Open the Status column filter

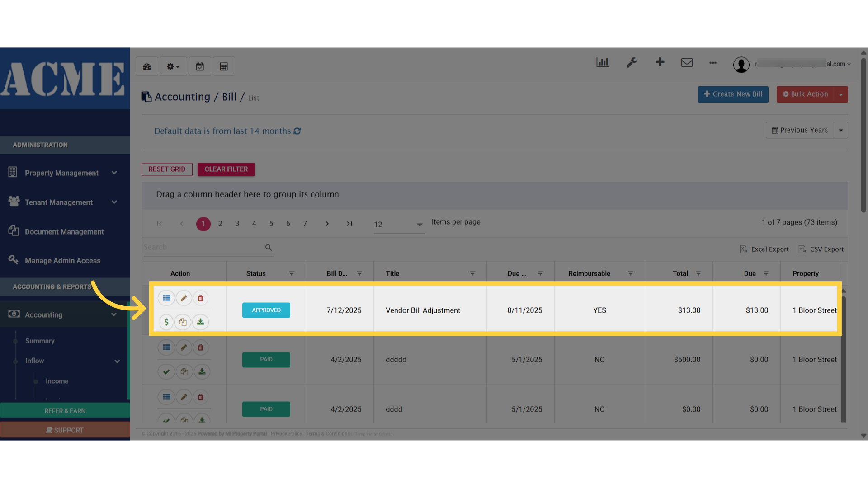[x=292, y=273]
